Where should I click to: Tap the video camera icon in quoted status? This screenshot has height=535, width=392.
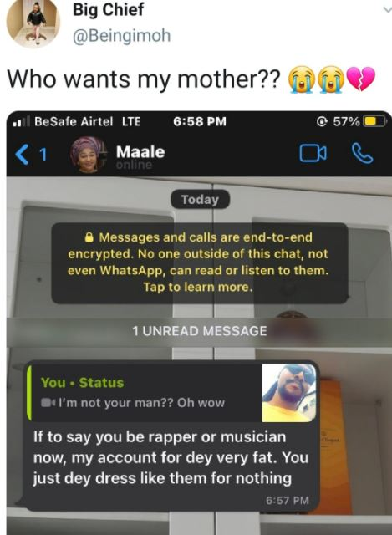(x=48, y=403)
